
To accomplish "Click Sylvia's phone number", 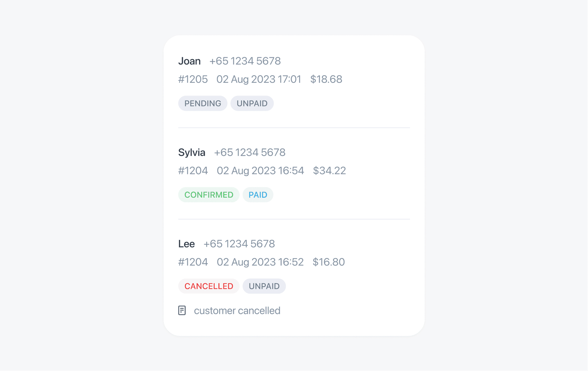I will [x=250, y=152].
